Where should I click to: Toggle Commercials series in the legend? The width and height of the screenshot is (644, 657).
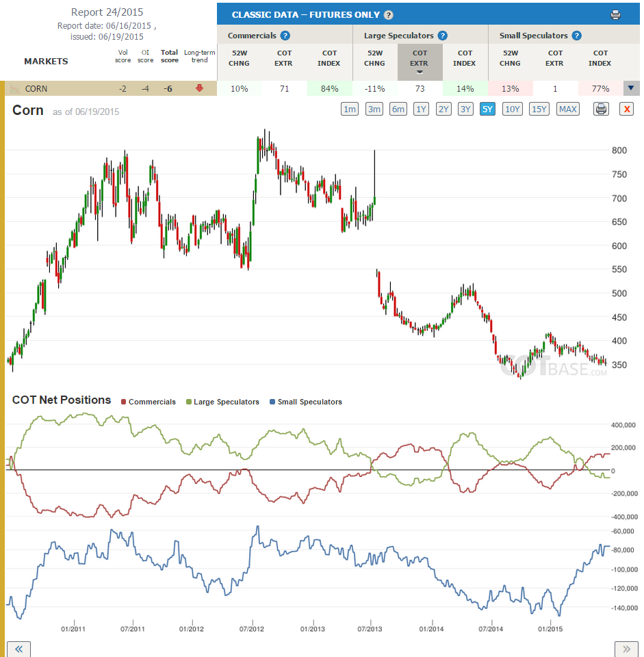coord(149,402)
